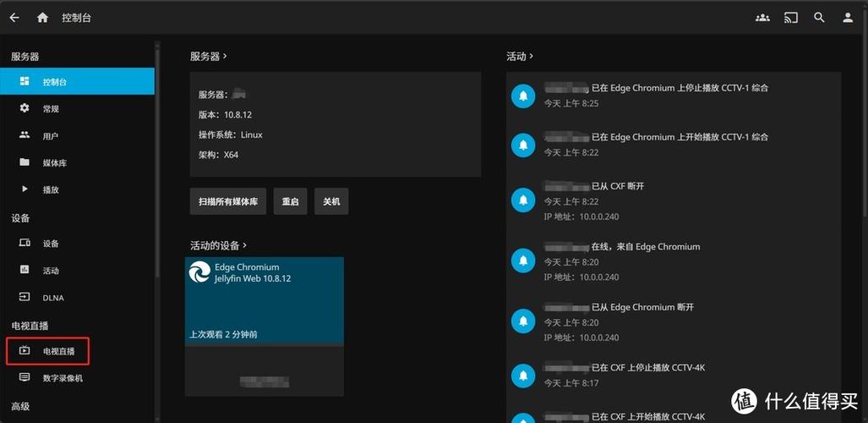Click bell icon for 停止播放 CCTV-1 综合 entry
Screen dimensions: 868x423
[x=523, y=96]
